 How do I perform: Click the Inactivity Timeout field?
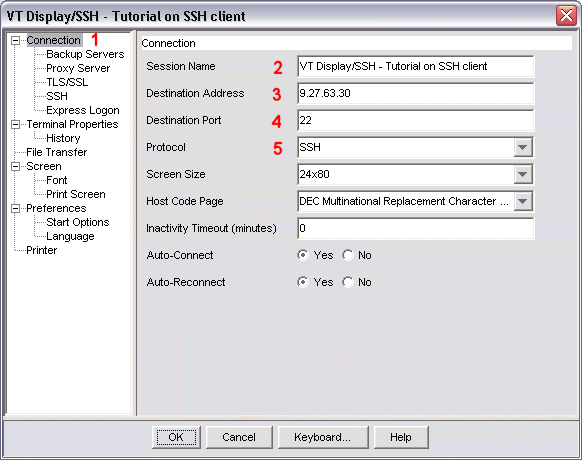coord(415,228)
